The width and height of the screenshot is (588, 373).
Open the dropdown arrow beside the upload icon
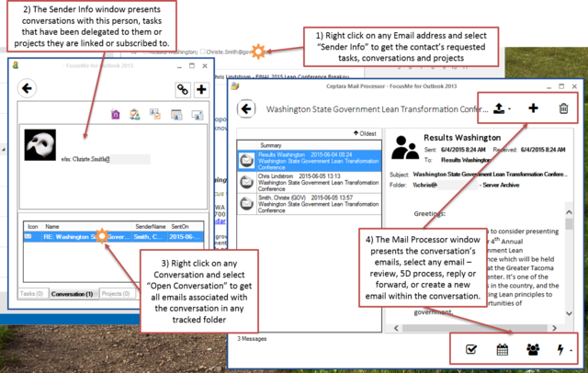tap(509, 109)
